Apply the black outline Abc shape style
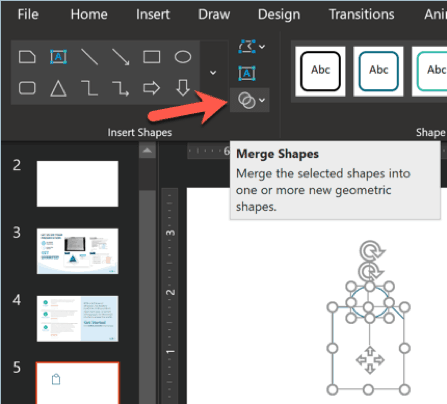 coord(320,71)
